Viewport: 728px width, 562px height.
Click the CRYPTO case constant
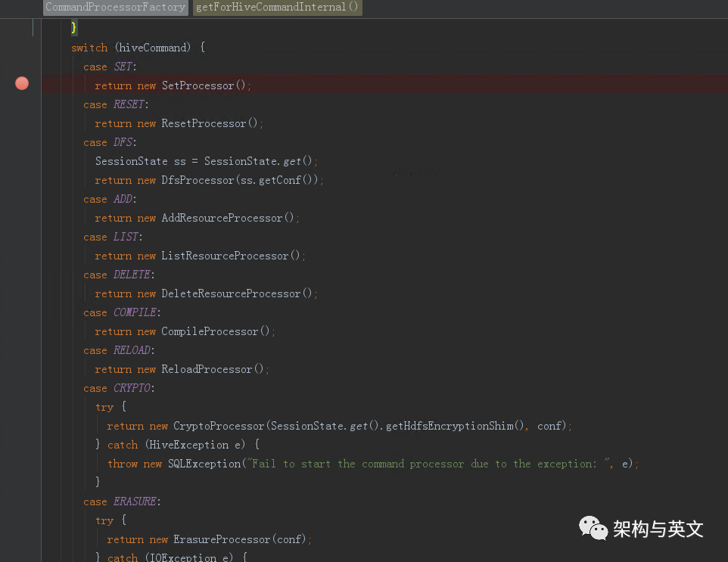click(132, 389)
